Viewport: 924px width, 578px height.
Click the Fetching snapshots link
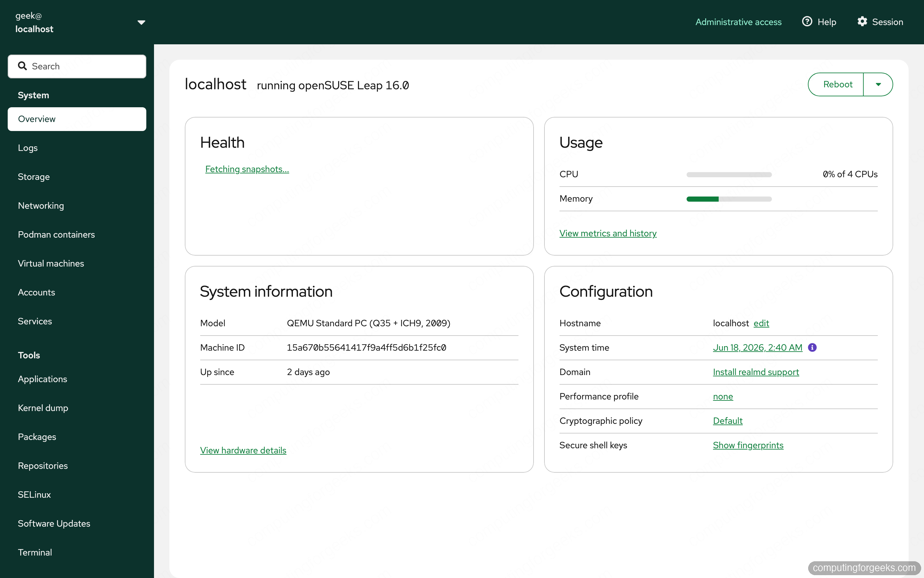pyautogui.click(x=247, y=169)
